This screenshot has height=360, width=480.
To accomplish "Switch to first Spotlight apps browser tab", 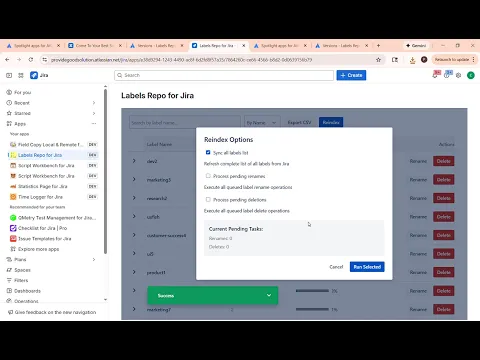I will click(x=32, y=45).
